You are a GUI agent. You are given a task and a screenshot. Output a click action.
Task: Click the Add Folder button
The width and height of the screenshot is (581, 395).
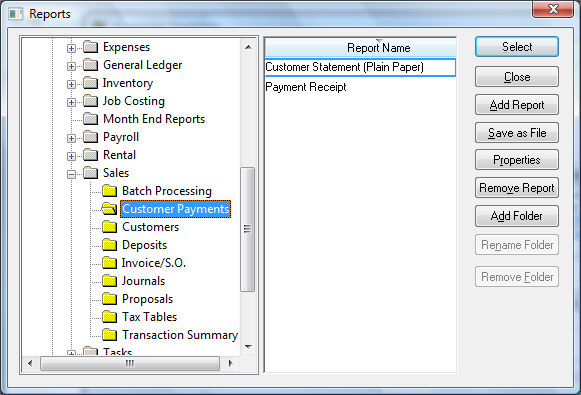517,216
